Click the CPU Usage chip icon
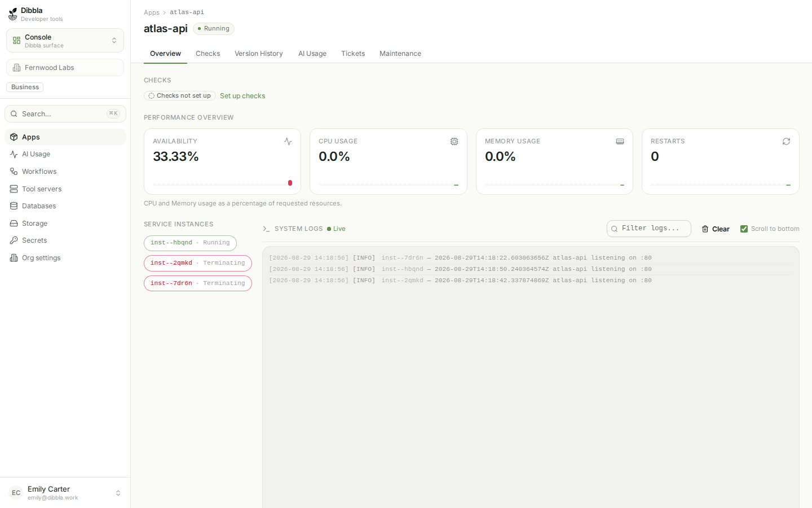Viewport: 812px width, 508px height. [x=454, y=142]
